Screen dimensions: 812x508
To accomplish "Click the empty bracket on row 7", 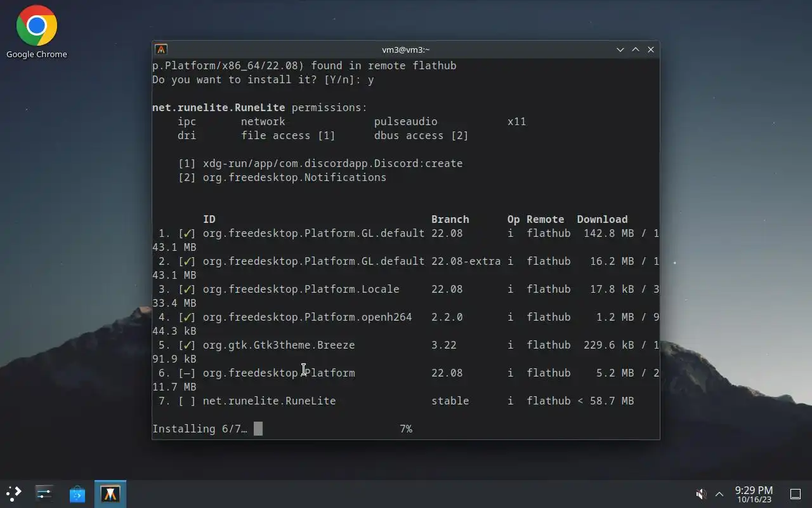I will tap(187, 401).
